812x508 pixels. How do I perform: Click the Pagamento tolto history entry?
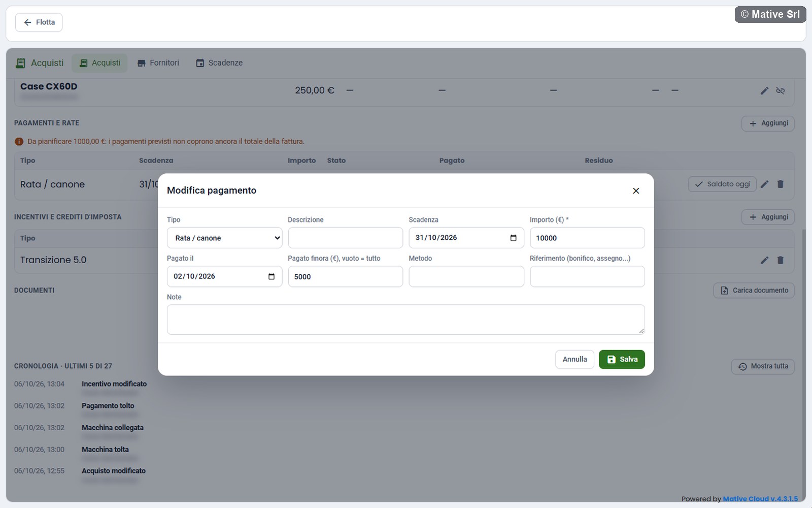pyautogui.click(x=108, y=406)
